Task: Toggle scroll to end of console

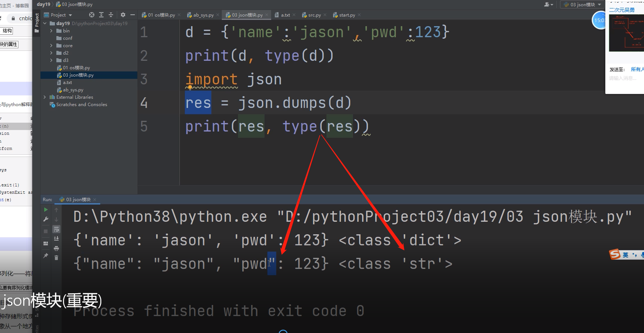Action: pos(56,239)
